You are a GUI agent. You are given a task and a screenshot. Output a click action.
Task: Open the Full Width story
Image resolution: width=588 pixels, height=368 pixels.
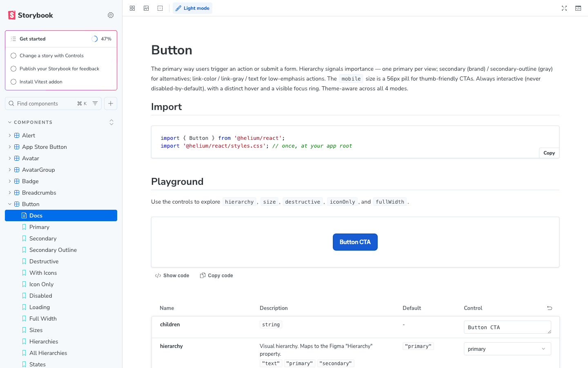pyautogui.click(x=43, y=319)
